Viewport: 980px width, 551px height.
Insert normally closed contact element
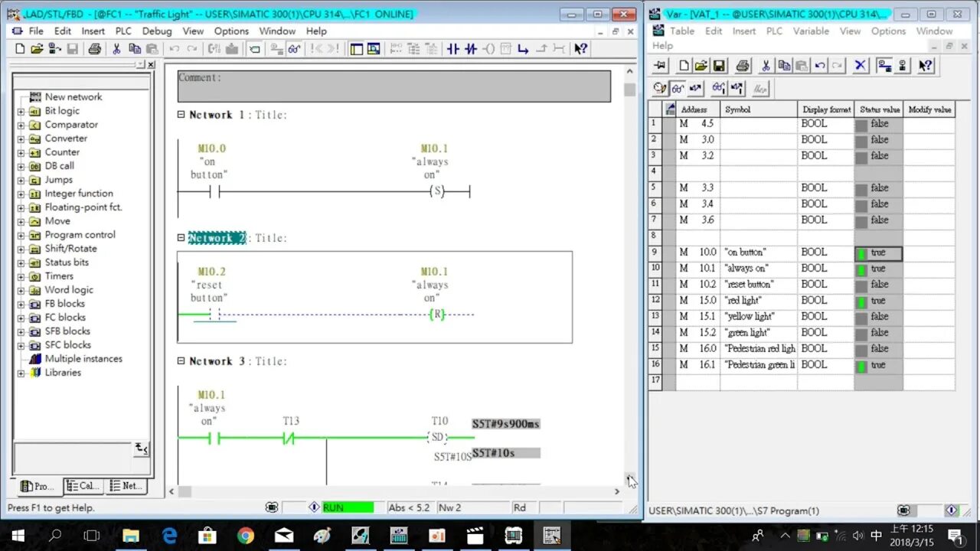point(471,49)
